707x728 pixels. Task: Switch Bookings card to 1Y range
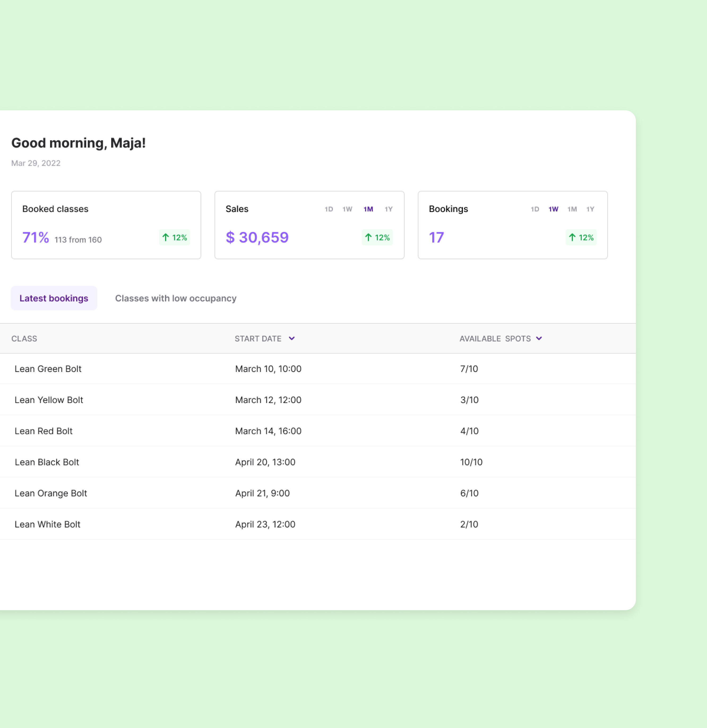590,209
